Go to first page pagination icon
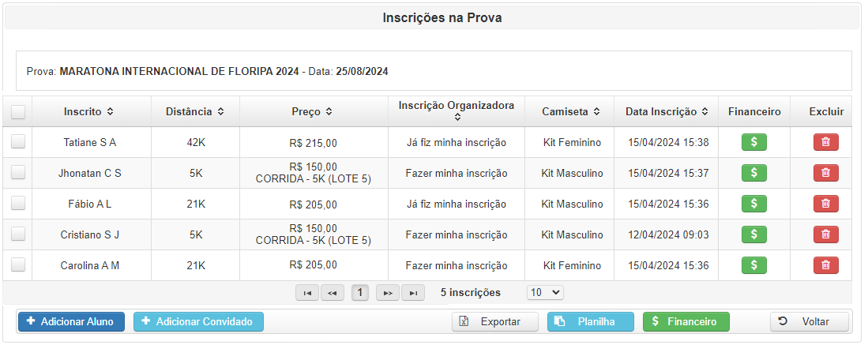Viewport: 868px width, 345px height. click(x=307, y=292)
